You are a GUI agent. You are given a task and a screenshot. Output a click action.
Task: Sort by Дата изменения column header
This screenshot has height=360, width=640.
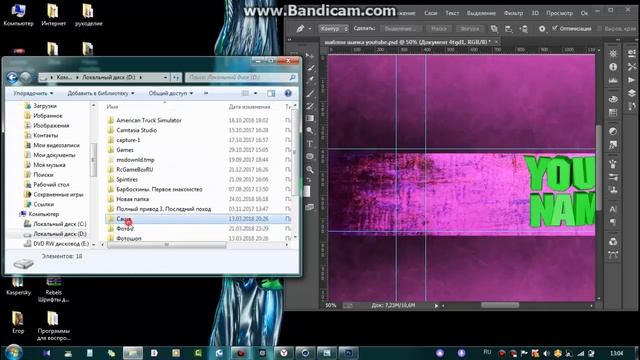[x=249, y=107]
